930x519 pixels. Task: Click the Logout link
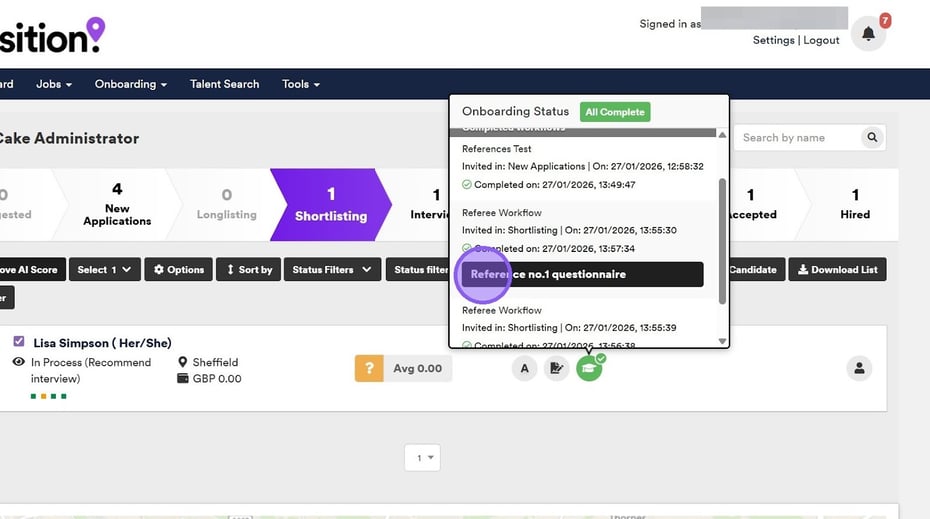point(821,40)
